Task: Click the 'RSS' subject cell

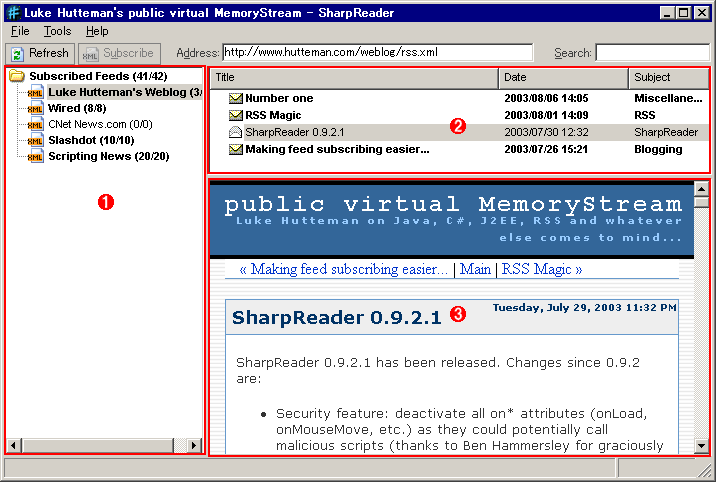Action: [645, 115]
